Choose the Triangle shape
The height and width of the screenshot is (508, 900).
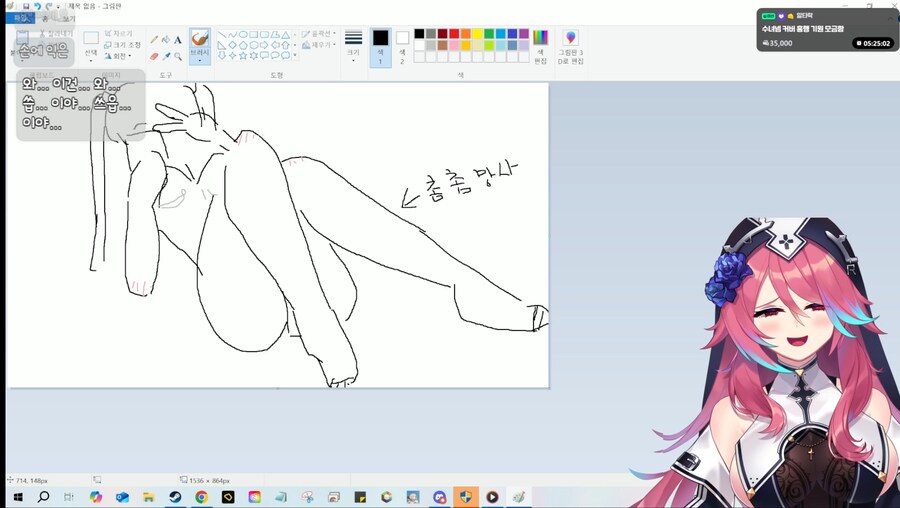[x=285, y=34]
